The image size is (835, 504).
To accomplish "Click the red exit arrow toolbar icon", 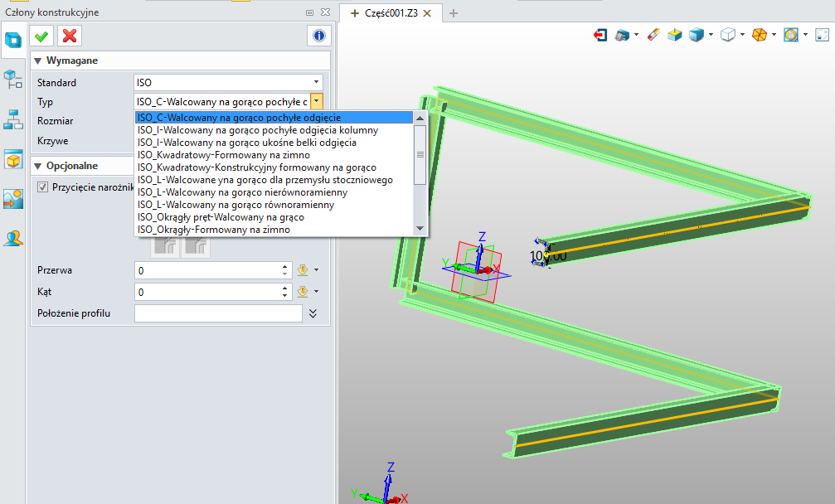I will [x=600, y=35].
